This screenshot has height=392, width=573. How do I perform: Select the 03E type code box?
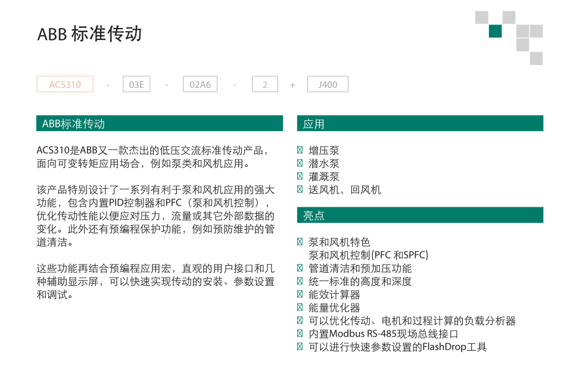[136, 85]
